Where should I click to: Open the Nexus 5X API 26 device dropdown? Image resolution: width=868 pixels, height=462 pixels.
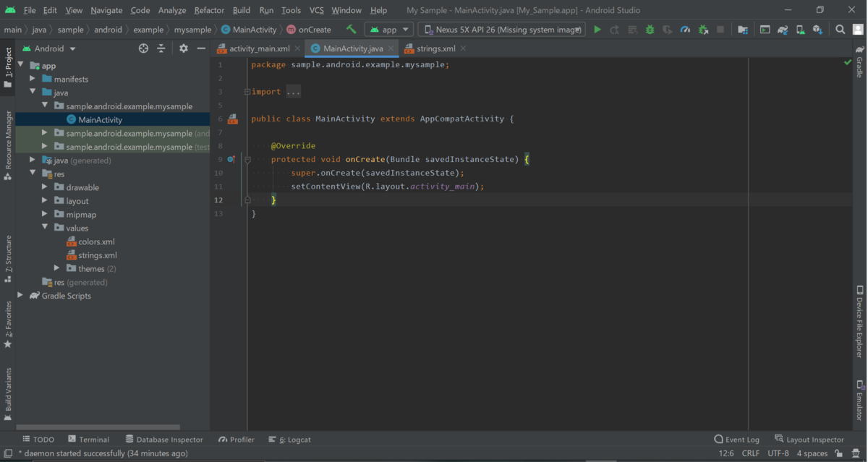click(501, 30)
